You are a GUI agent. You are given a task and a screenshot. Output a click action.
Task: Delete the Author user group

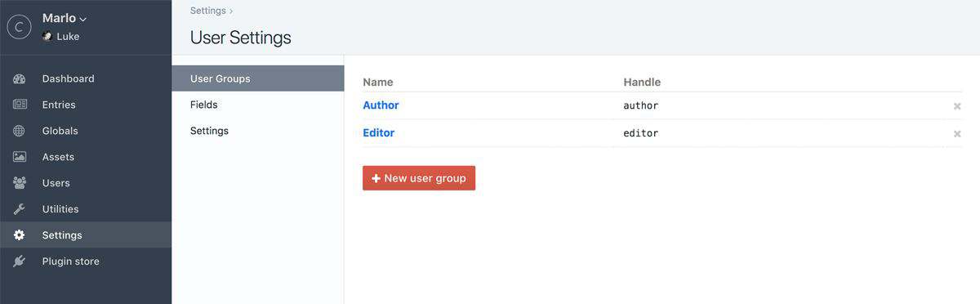point(957,106)
